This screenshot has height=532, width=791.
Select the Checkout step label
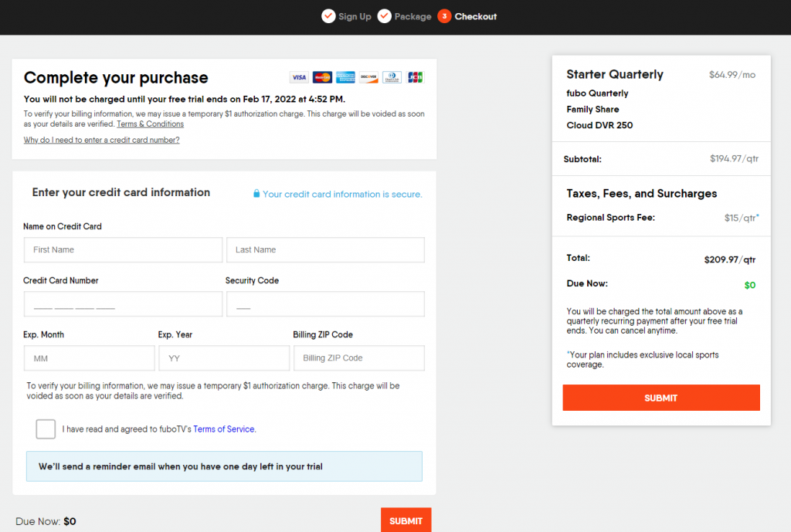[476, 17]
